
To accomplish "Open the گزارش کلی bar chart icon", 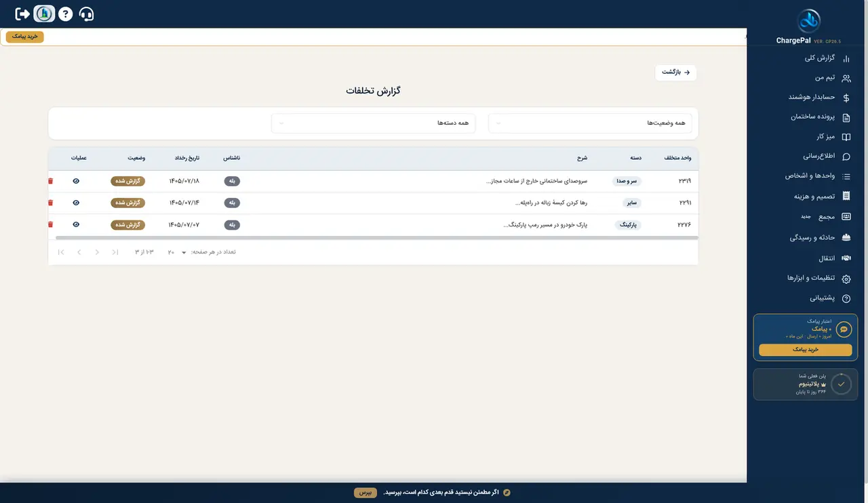I will point(846,58).
